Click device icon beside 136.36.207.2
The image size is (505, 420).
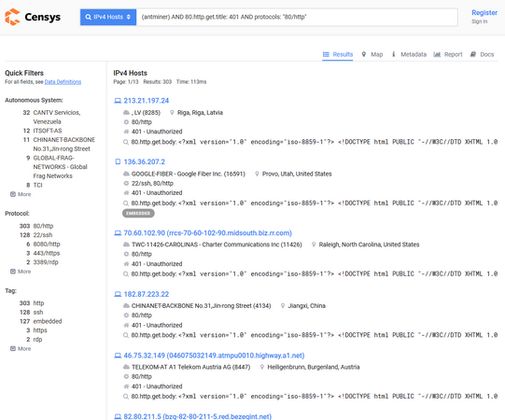coord(118,161)
